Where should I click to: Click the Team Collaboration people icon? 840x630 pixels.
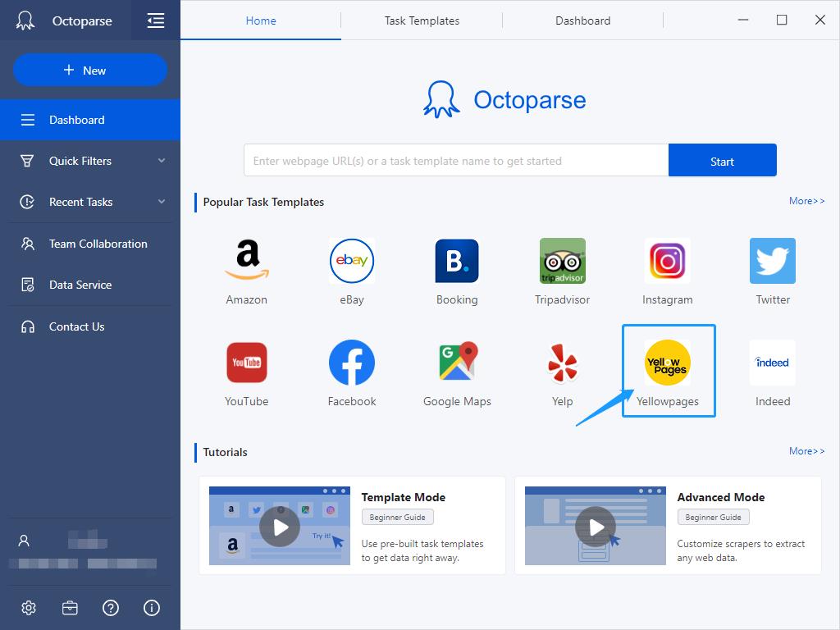click(27, 244)
